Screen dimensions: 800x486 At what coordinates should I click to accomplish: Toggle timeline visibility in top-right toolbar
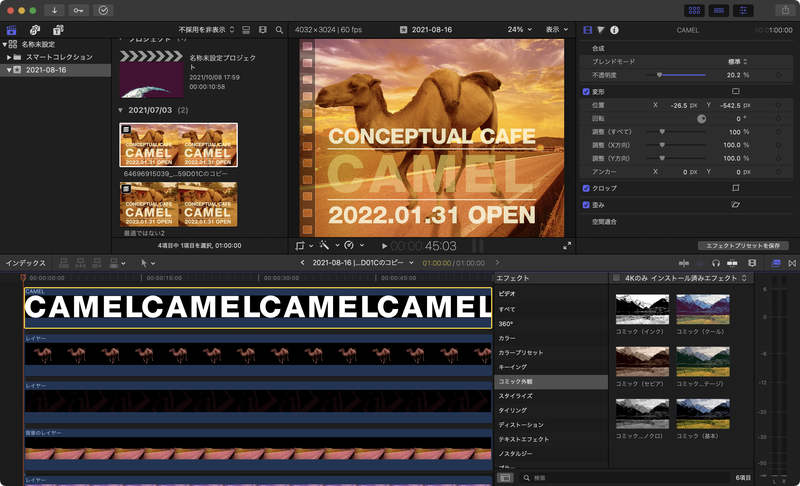pos(718,10)
